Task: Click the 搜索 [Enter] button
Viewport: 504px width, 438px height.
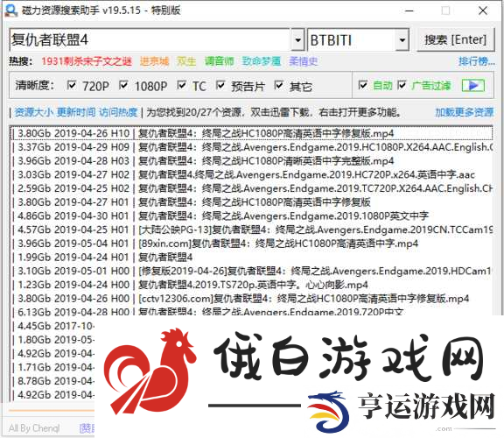Action: (x=456, y=40)
